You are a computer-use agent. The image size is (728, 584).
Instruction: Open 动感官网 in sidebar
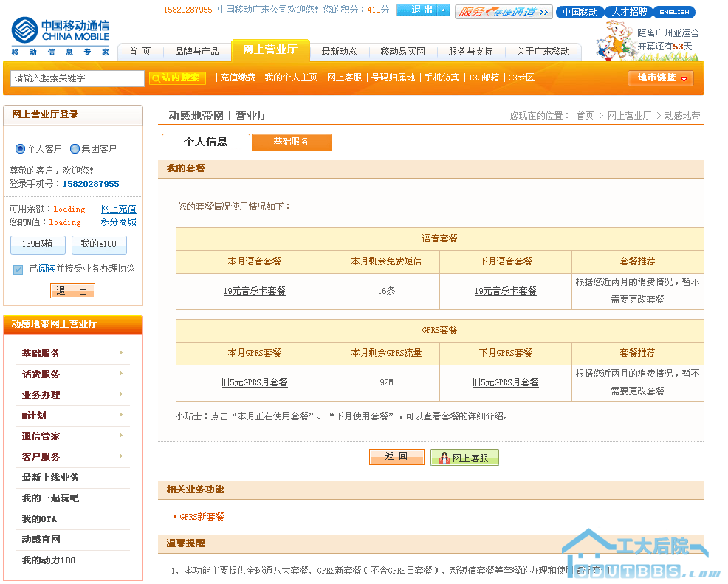[41, 540]
